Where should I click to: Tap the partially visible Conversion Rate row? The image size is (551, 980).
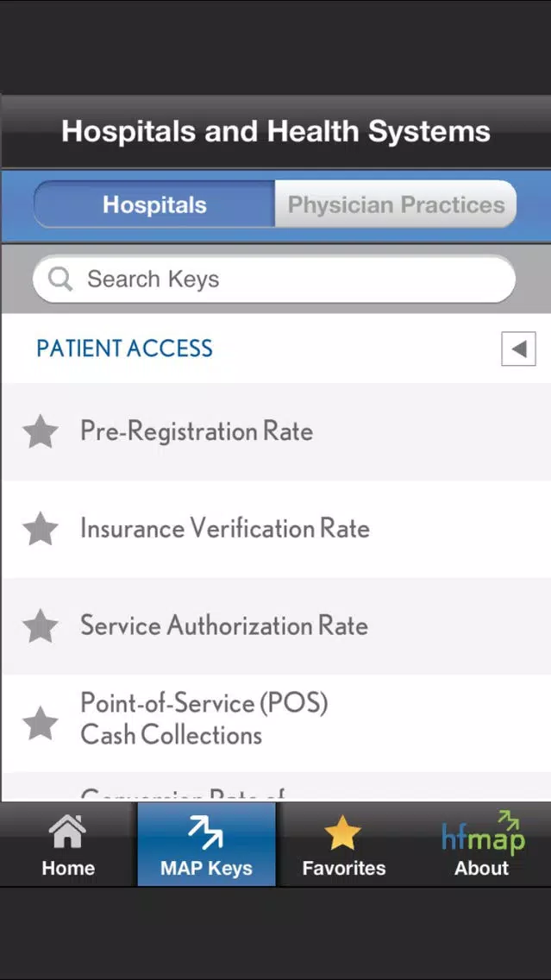point(276,788)
